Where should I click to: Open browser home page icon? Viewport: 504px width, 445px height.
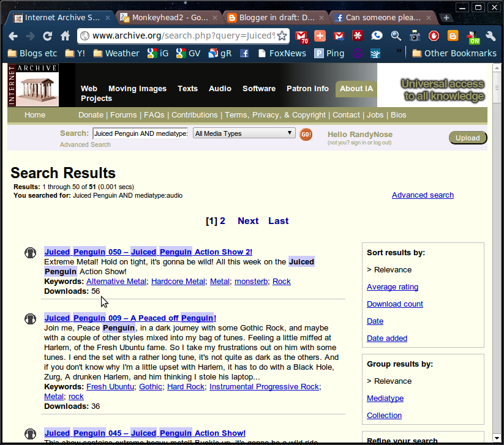(66, 36)
